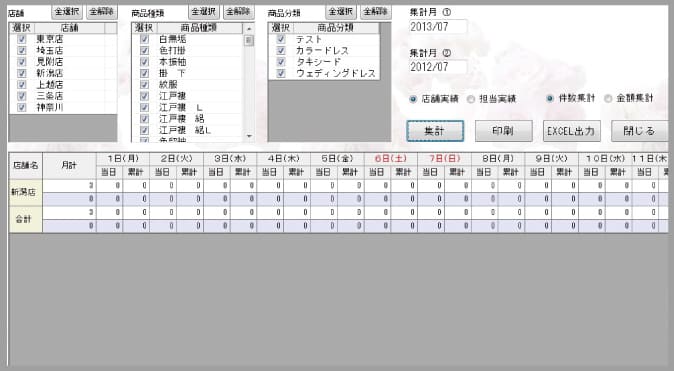
Task: Click the product type list scrollbar thumb
Action: tap(249, 41)
